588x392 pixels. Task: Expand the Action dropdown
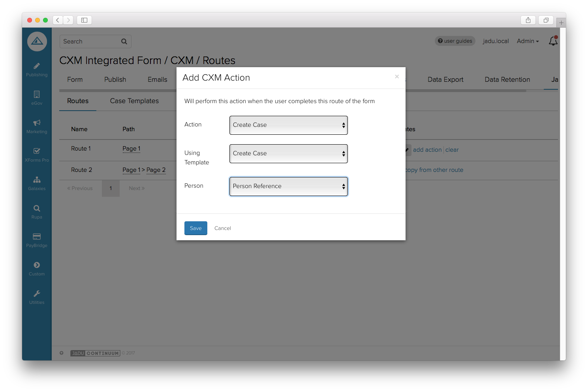(x=288, y=125)
